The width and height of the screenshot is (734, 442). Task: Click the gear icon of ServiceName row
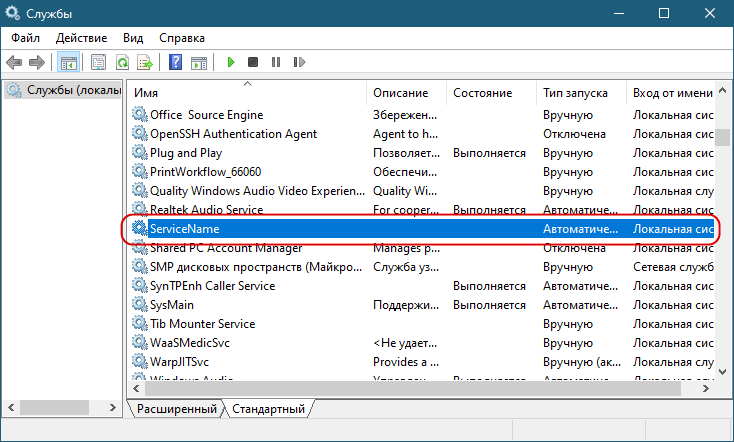click(x=139, y=228)
